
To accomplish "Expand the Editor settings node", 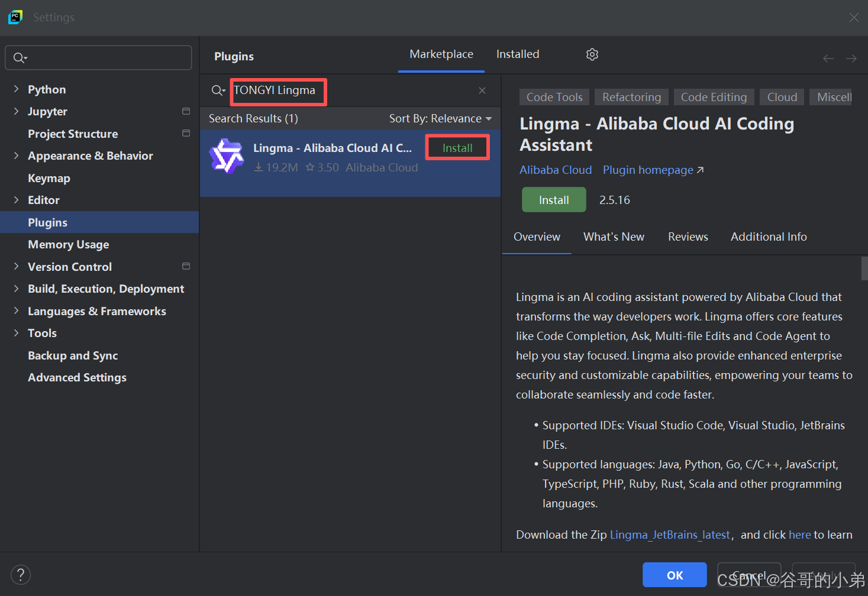I will coord(16,199).
